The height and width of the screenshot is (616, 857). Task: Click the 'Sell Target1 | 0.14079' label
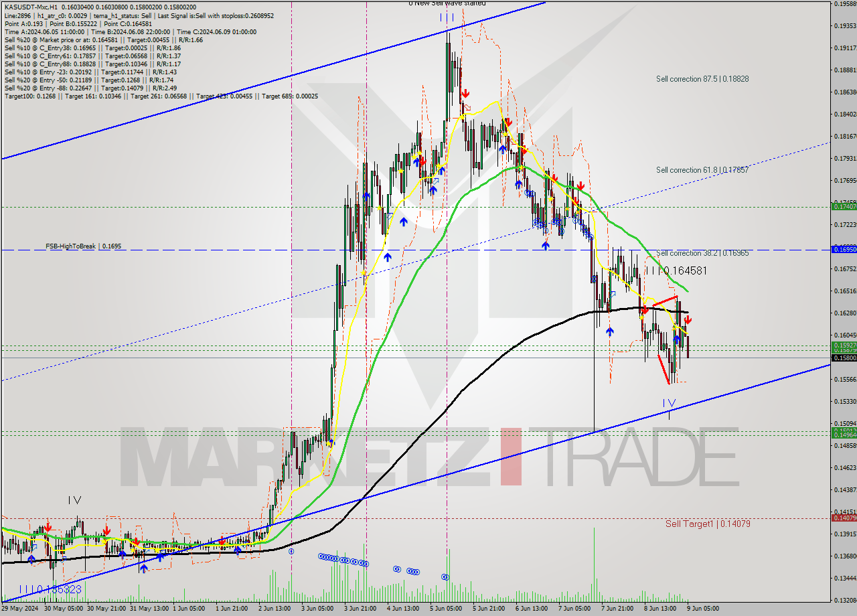708,524
